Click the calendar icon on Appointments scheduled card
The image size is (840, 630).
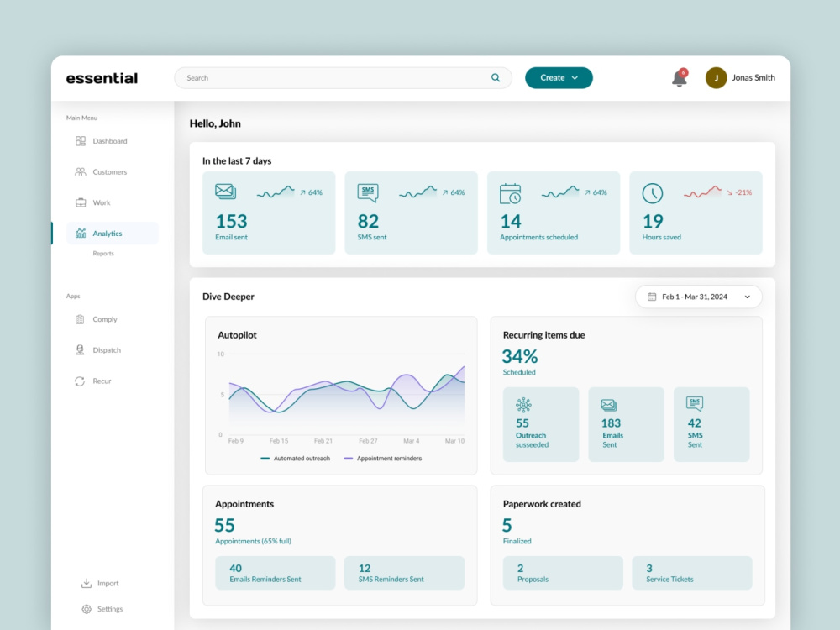[510, 193]
